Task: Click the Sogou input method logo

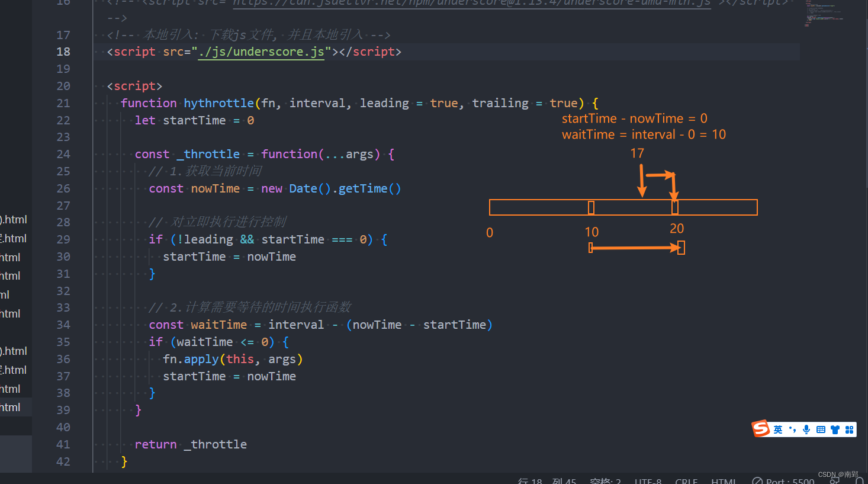Action: [x=761, y=428]
